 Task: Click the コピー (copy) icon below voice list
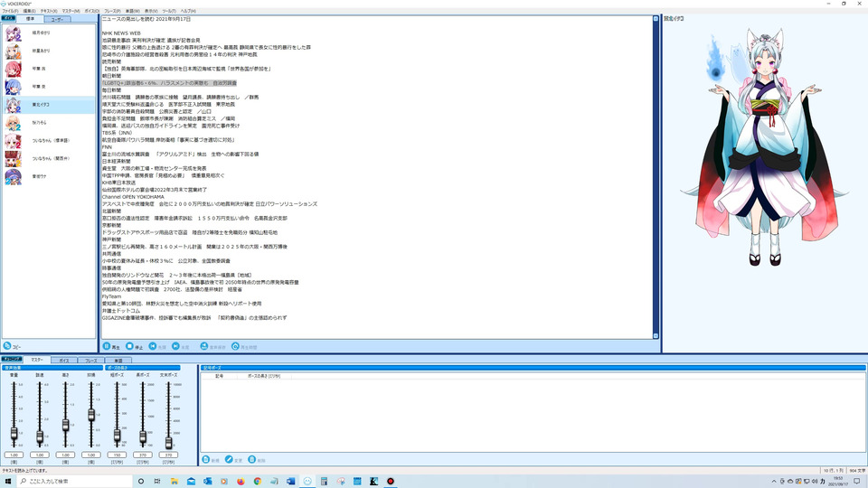point(7,346)
